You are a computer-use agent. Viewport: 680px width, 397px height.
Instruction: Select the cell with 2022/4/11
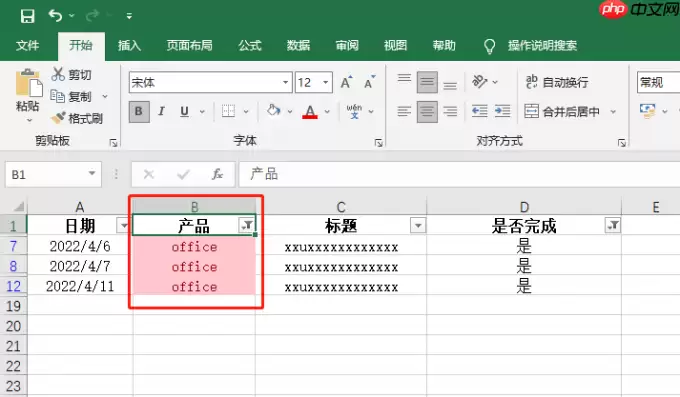pyautogui.click(x=80, y=286)
